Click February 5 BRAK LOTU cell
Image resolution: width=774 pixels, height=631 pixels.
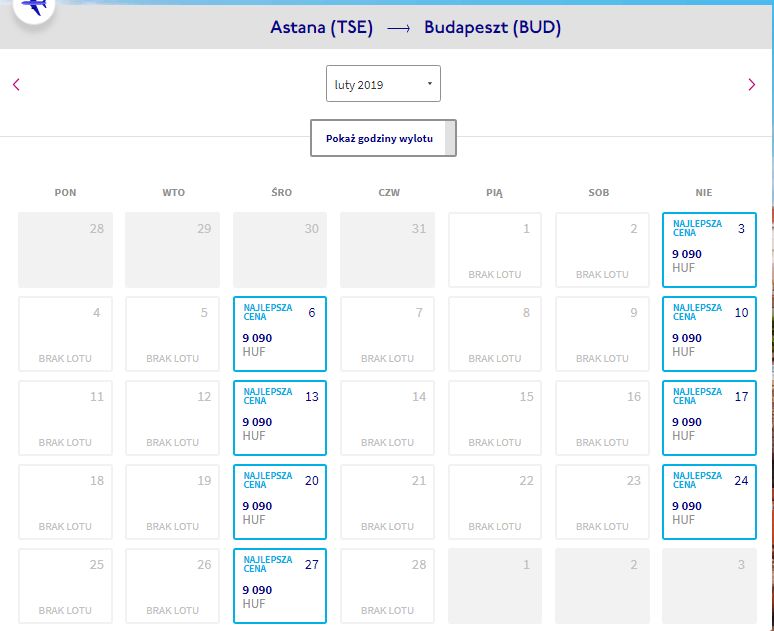coord(172,334)
